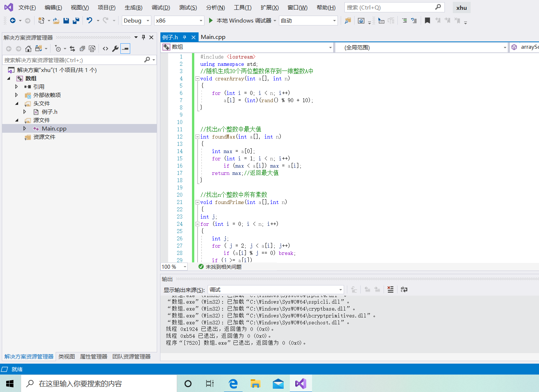Click the uncomment selected lines icon

414,21
